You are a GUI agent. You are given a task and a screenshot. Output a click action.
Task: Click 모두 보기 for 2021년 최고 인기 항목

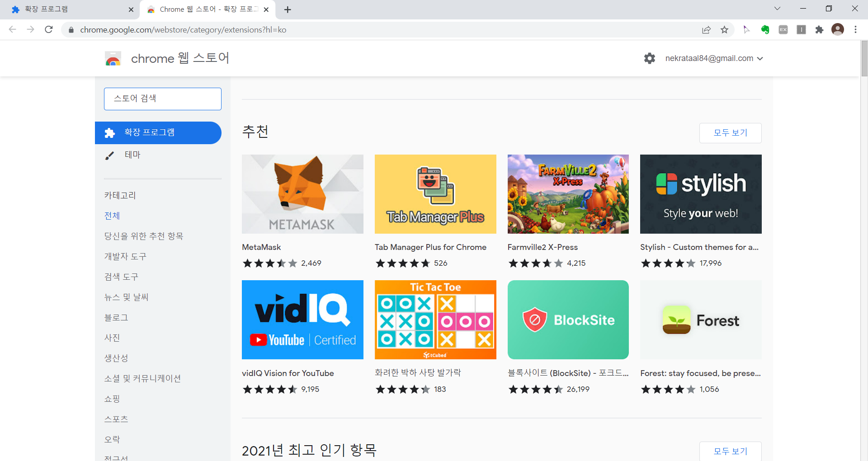pos(730,451)
